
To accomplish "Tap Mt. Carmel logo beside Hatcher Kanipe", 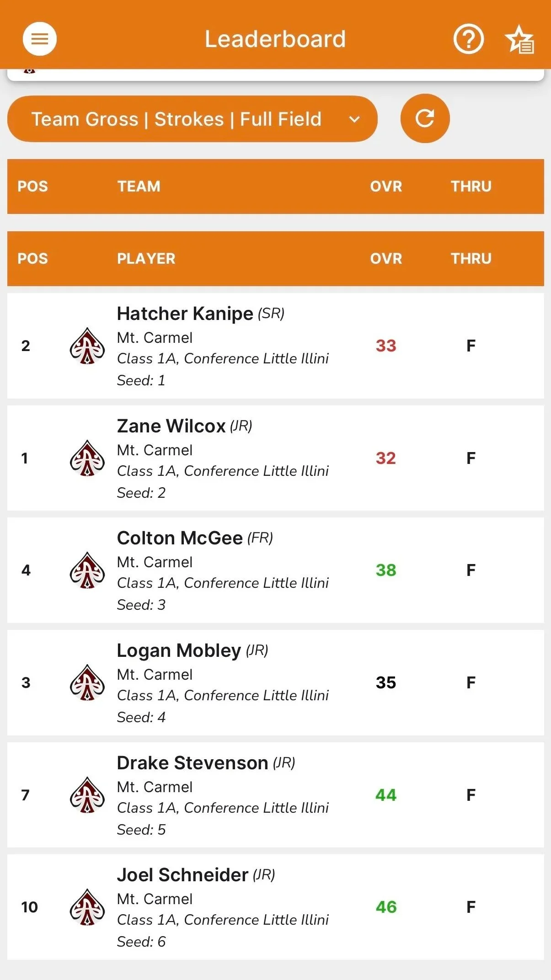I will tap(87, 346).
